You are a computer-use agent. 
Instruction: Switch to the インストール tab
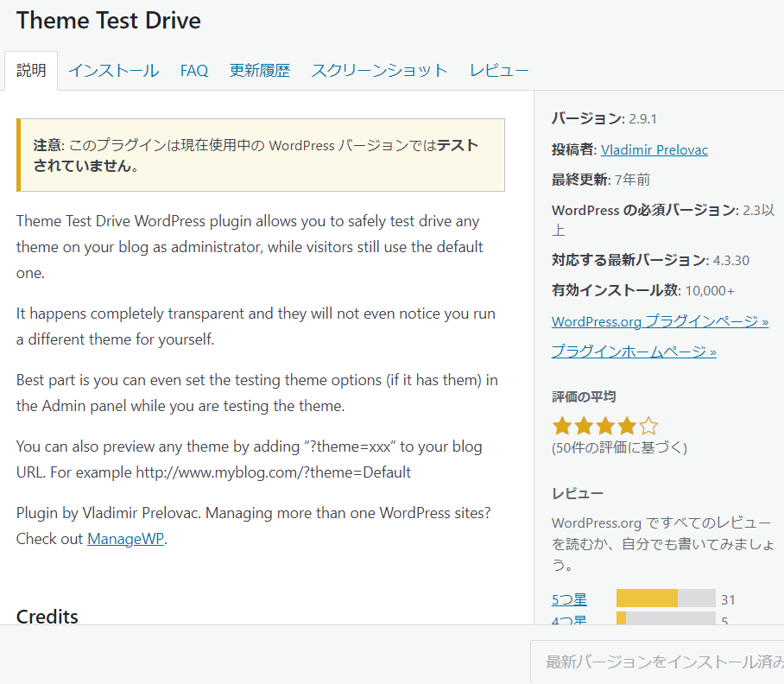click(x=113, y=71)
